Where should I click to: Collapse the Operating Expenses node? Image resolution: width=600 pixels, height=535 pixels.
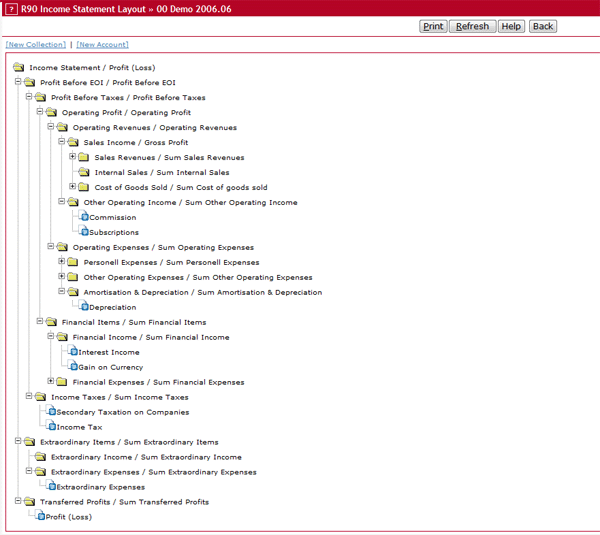[51, 247]
